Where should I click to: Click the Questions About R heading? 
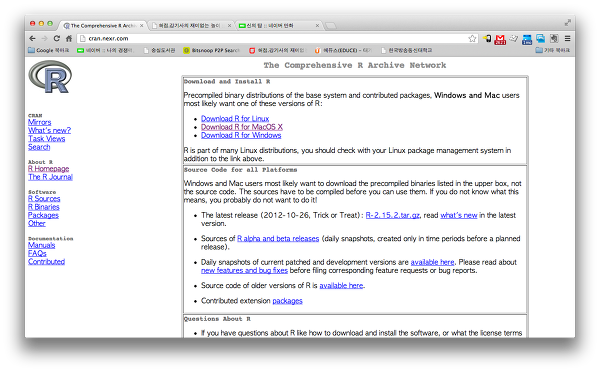click(x=217, y=319)
